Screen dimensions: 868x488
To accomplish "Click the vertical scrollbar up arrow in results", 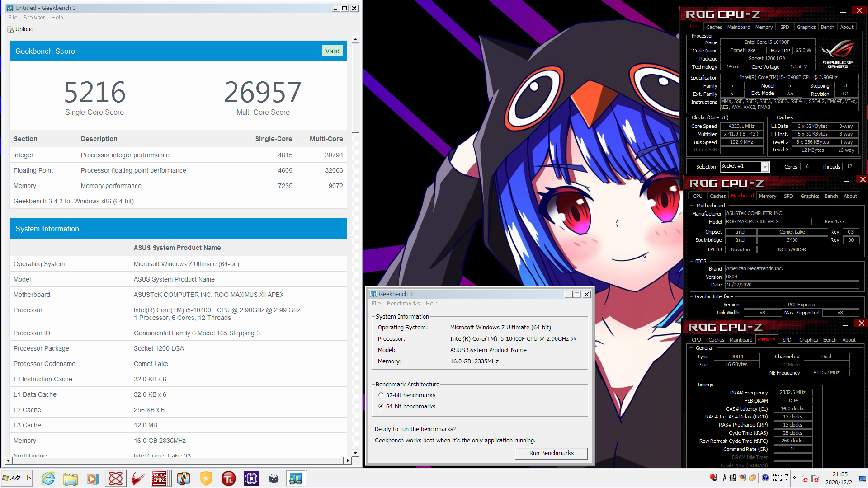I will 355,40.
